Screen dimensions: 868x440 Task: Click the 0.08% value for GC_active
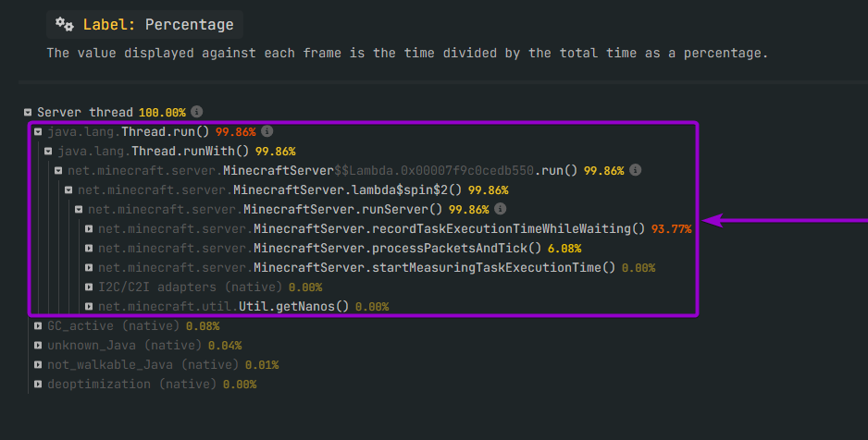tap(203, 326)
